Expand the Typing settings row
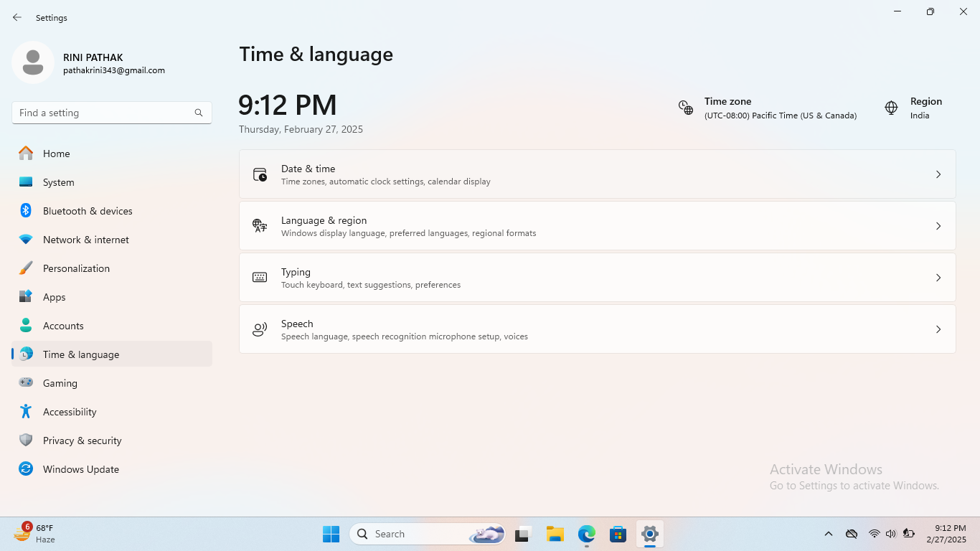Screen dimensions: 980x551 coord(597,278)
